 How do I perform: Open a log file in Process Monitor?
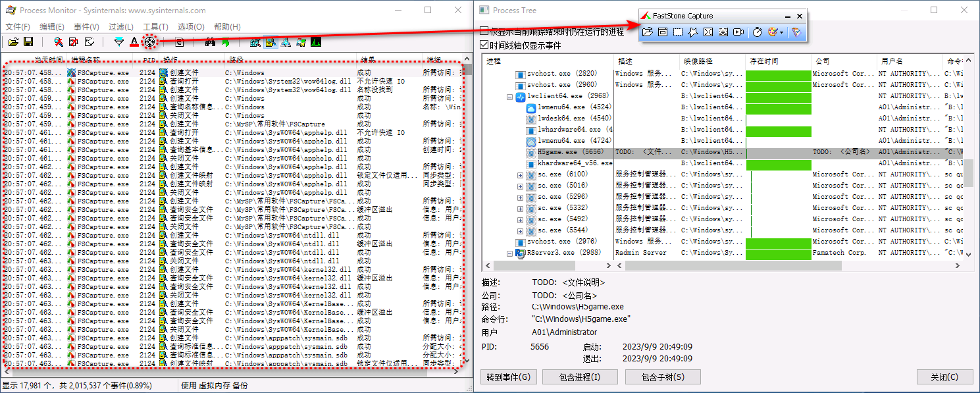point(13,42)
